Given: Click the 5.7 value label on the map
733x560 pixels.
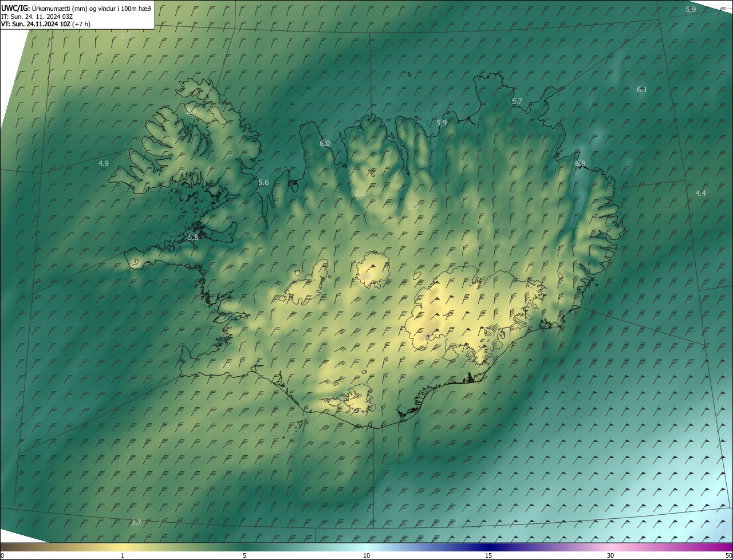Looking at the screenshot, I should [517, 101].
